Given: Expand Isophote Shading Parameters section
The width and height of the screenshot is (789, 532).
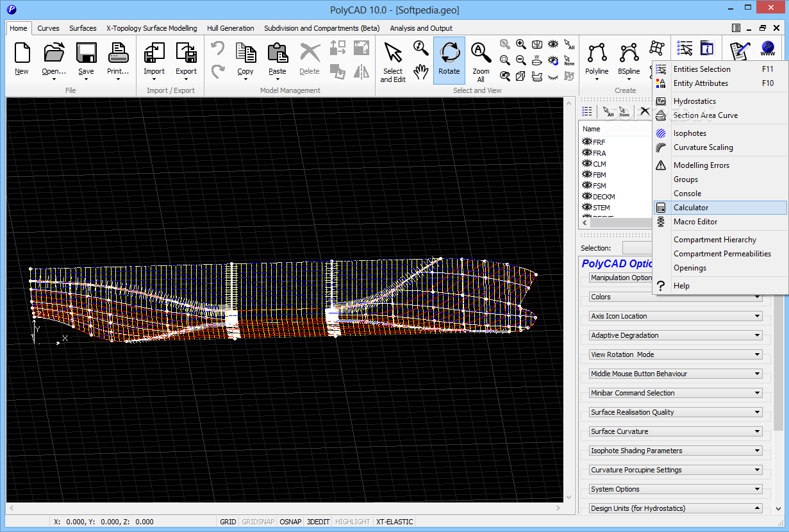Looking at the screenshot, I should point(676,451).
